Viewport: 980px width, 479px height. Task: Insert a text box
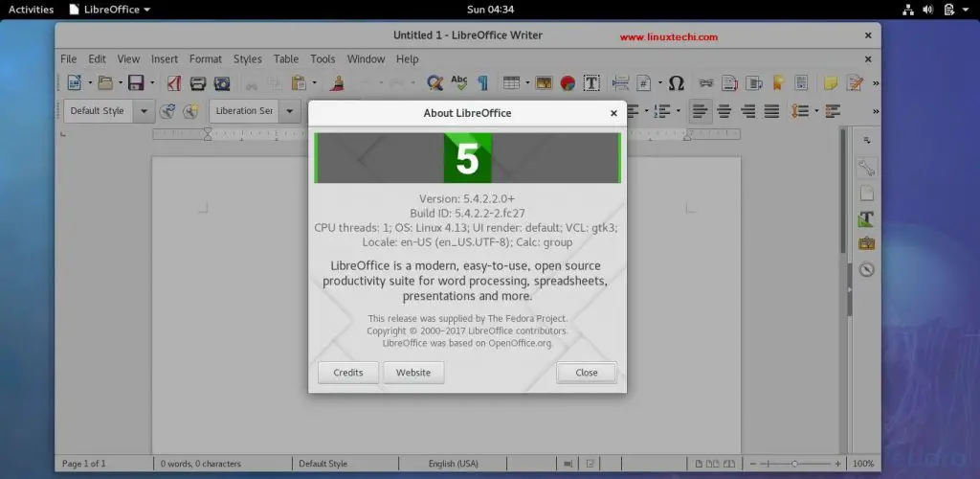(x=591, y=82)
